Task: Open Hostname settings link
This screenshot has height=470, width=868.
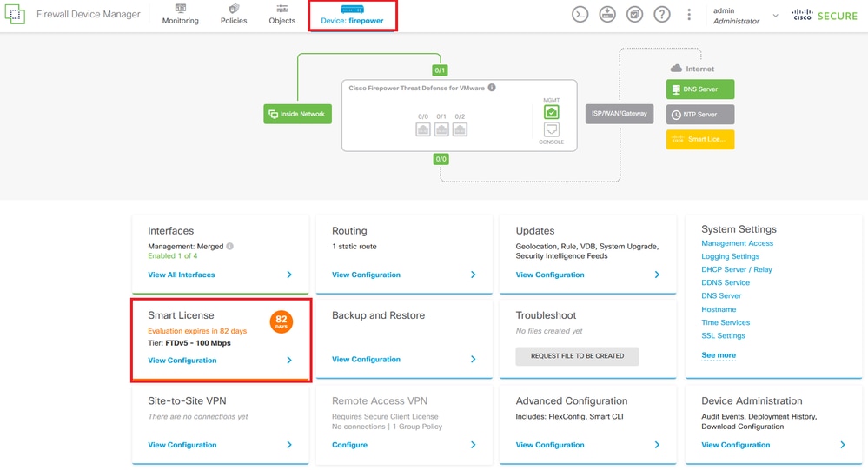Action: click(719, 309)
